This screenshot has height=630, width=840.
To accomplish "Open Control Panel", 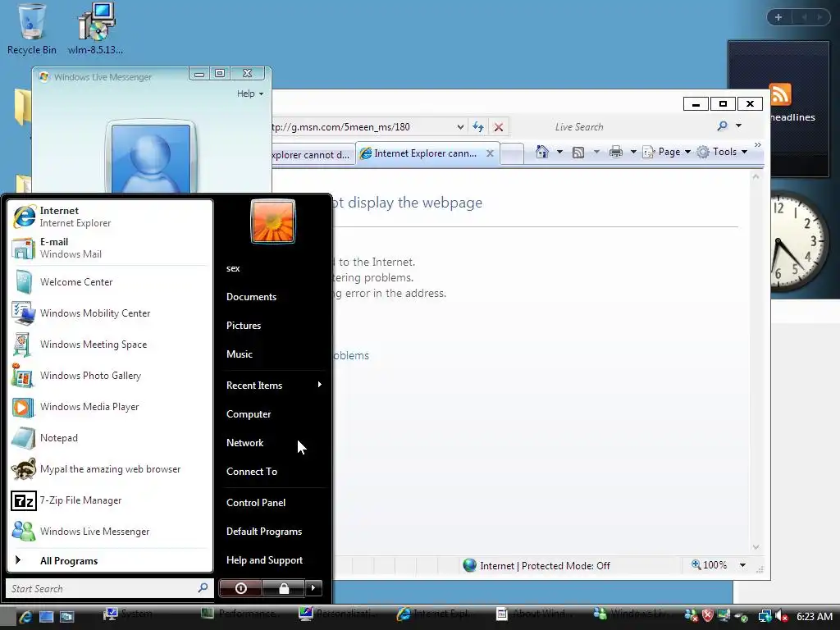I will 274,503.
